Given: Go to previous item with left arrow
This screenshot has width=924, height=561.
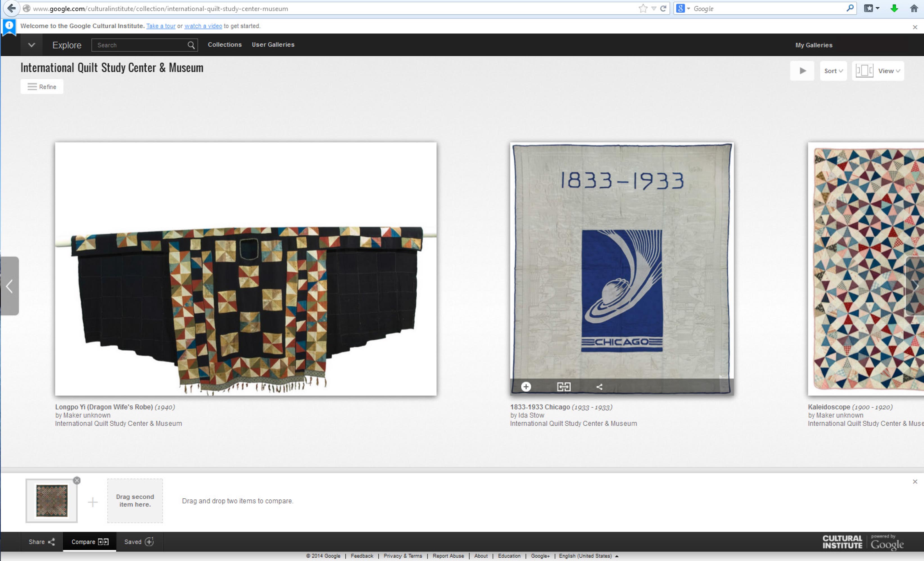Looking at the screenshot, I should pyautogui.click(x=9, y=286).
